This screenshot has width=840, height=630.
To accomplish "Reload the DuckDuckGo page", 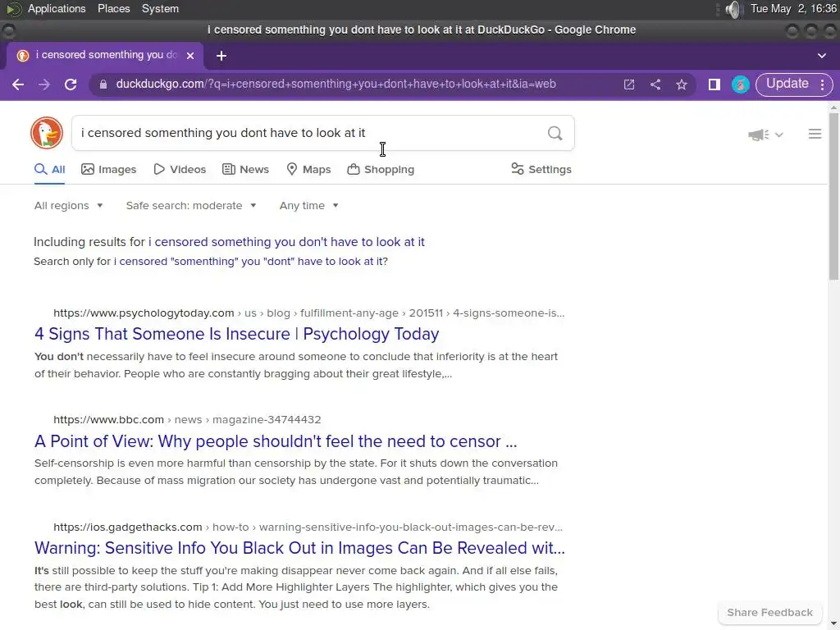I will pyautogui.click(x=71, y=84).
